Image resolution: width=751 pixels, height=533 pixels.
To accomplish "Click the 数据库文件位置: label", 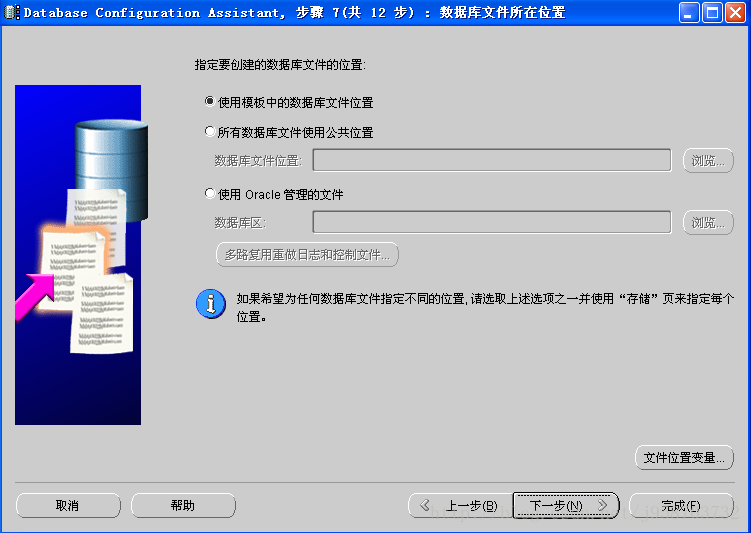I will pyautogui.click(x=258, y=160).
